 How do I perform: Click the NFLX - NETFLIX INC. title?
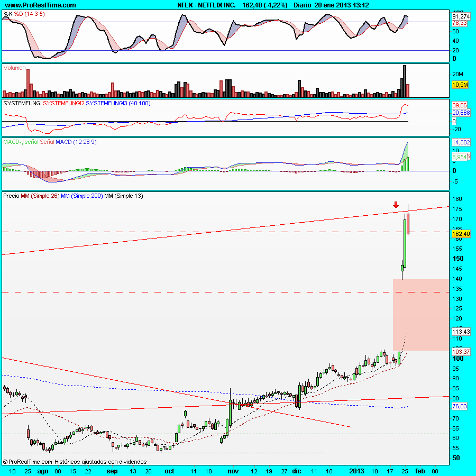(x=206, y=5)
